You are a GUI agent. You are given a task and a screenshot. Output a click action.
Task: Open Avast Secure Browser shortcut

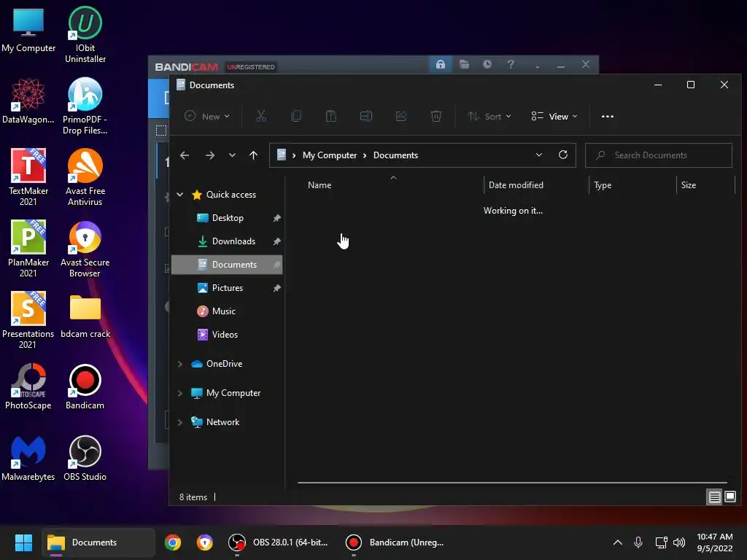pos(85,249)
